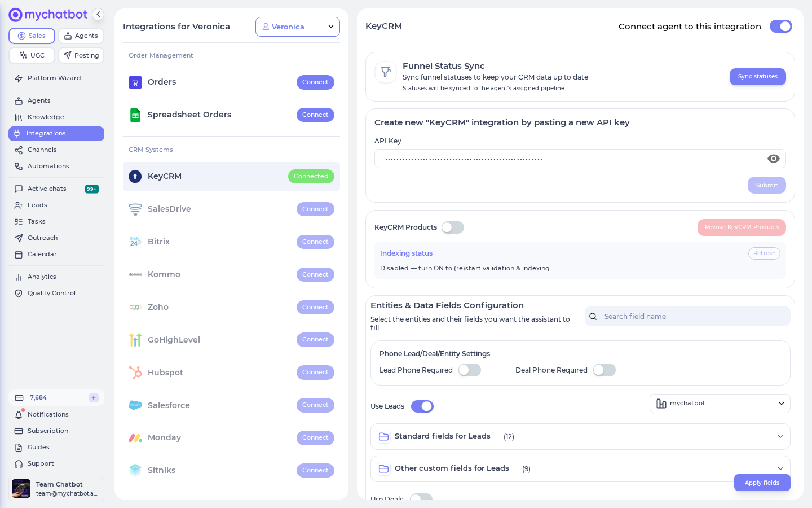Click the Spreadsheet Orders sheet icon
The width and height of the screenshot is (812, 508).
pyautogui.click(x=135, y=115)
